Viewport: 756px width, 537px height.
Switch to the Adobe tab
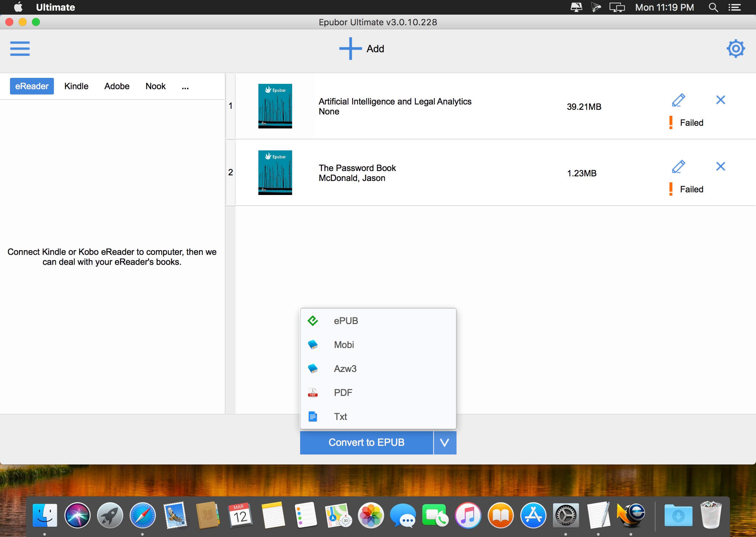pos(117,86)
